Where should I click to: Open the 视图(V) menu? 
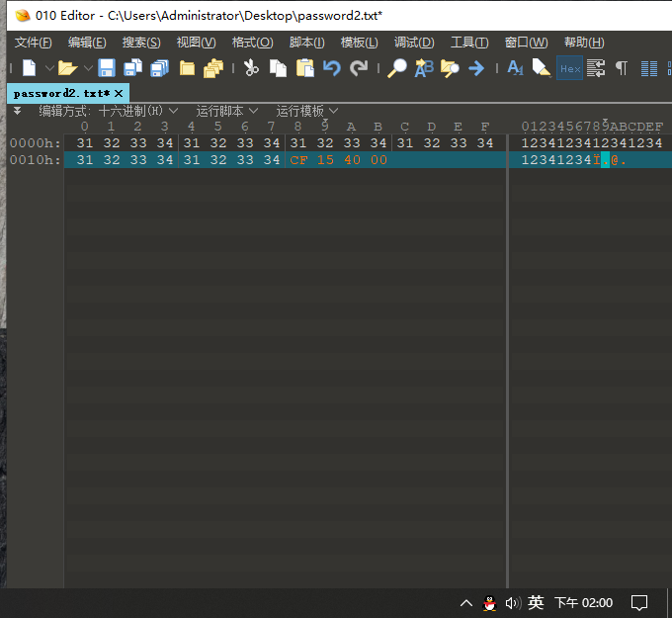click(196, 43)
